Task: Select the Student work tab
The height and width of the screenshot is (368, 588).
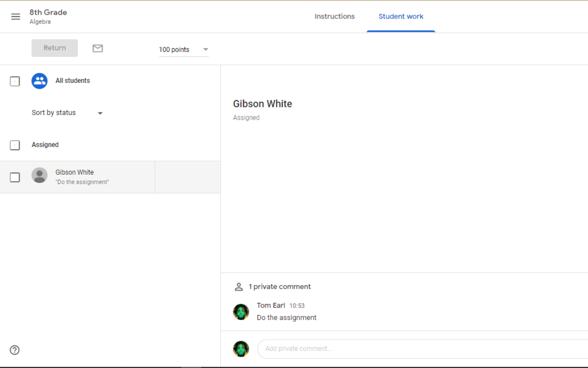Action: tap(400, 17)
